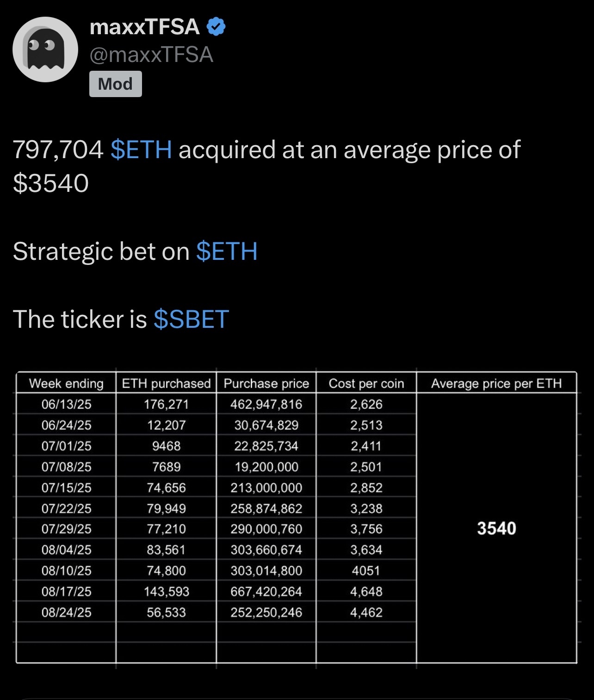Click the blue verified badge
This screenshot has height=700, width=594.
pyautogui.click(x=216, y=27)
